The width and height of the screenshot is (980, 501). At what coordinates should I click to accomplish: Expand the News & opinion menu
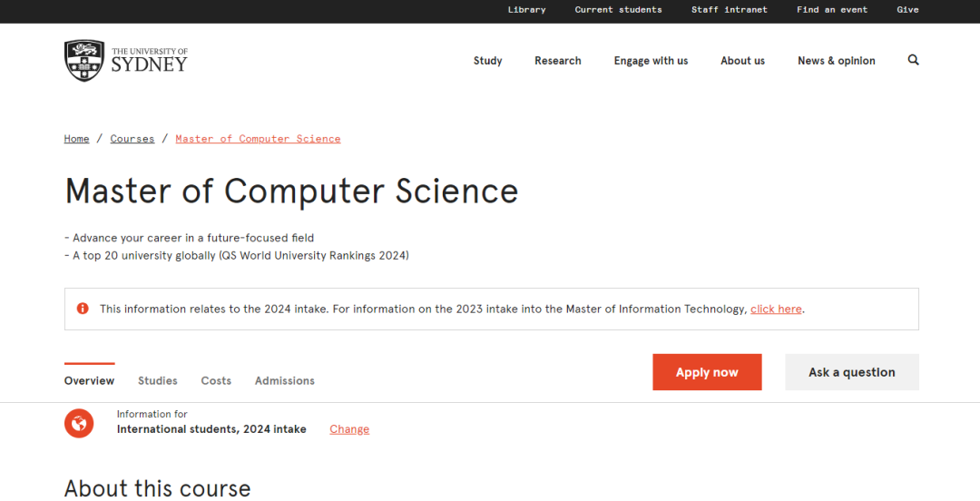point(836,61)
